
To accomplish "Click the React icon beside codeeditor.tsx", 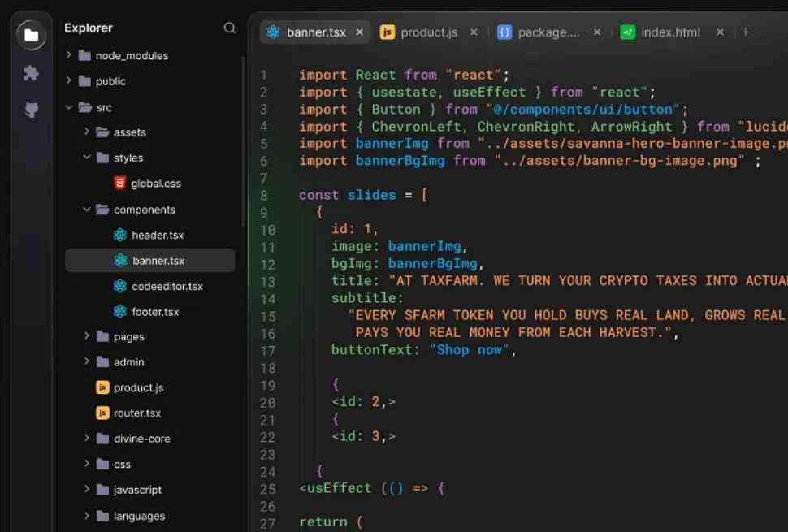I will 120,286.
